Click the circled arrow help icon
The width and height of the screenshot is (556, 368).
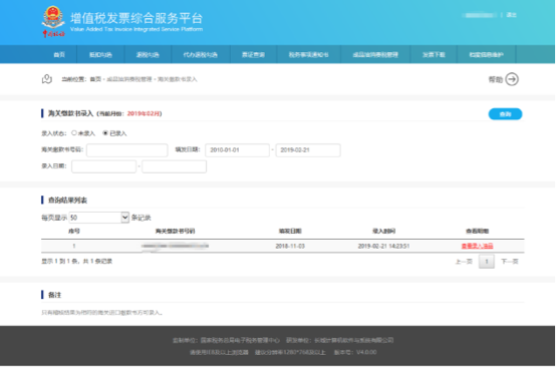click(512, 79)
